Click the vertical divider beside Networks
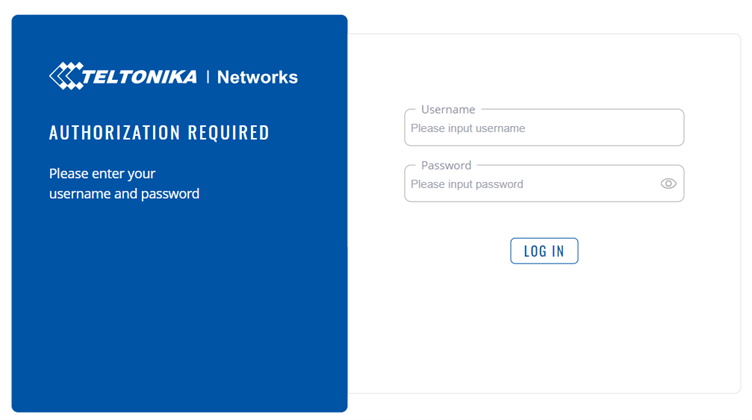Screen dimensions: 752x420 click(207, 77)
